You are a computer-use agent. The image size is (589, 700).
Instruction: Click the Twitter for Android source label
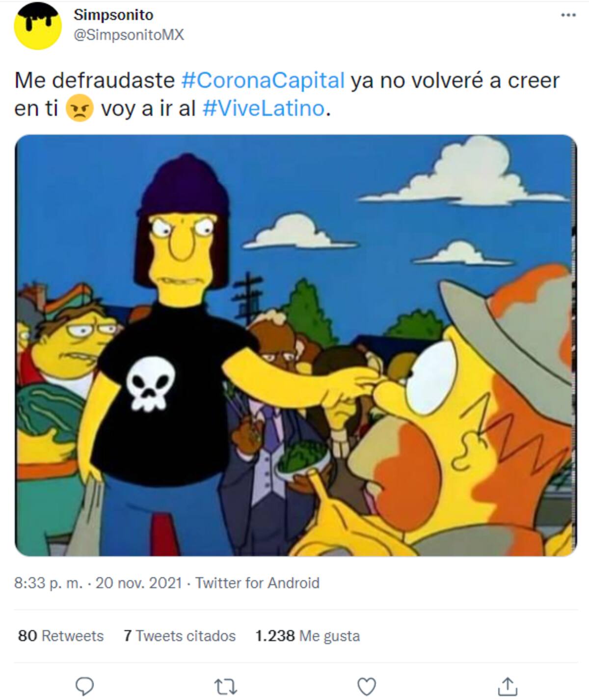pos(257,583)
